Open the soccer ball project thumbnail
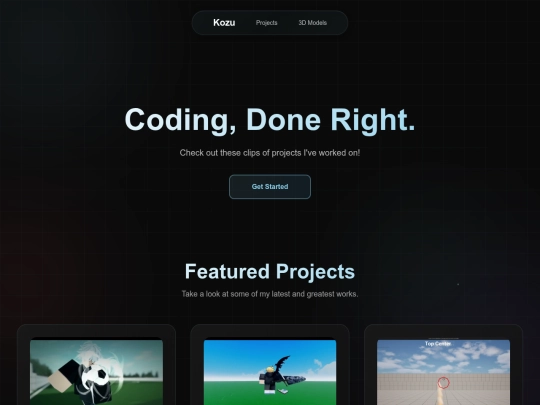The image size is (540, 405). click(96, 372)
